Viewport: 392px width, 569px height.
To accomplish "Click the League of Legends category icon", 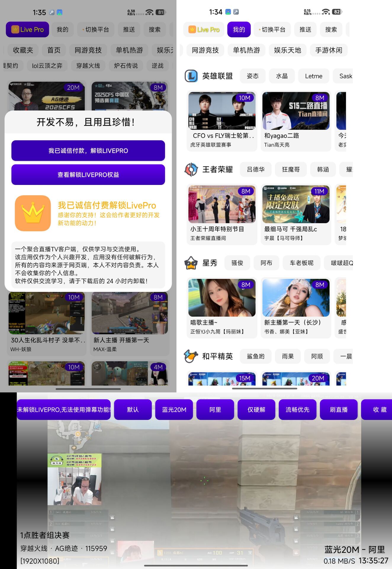I will 191,76.
